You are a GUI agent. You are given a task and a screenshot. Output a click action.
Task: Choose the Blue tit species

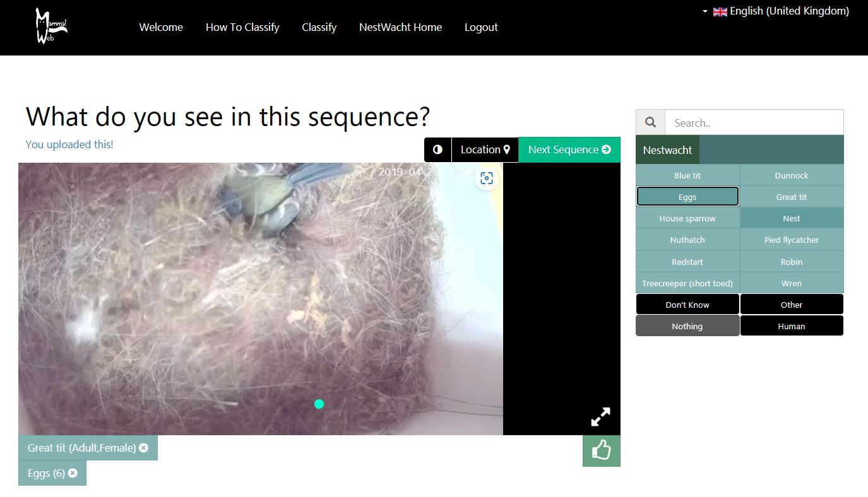[687, 175]
